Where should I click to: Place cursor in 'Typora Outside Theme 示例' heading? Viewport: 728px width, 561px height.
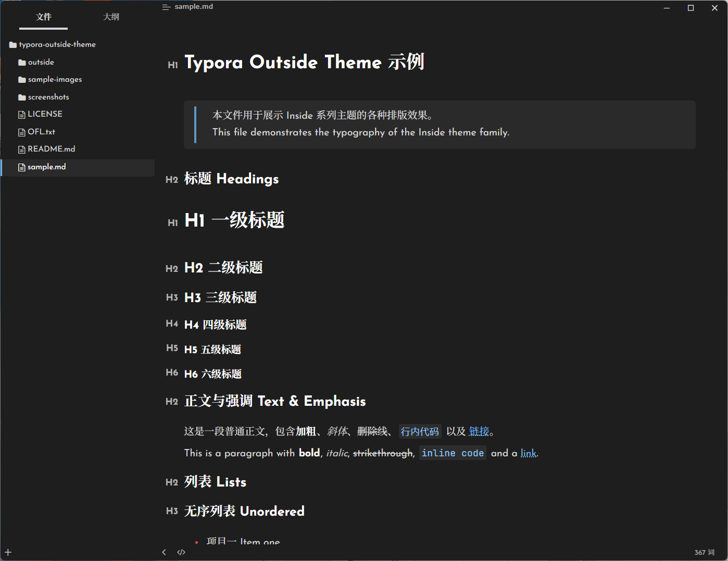305,62
